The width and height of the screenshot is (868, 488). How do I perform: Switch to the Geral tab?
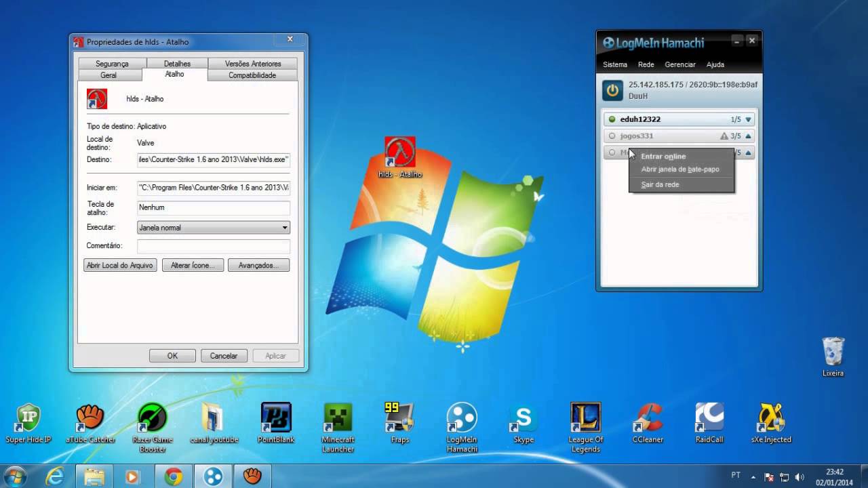(108, 75)
